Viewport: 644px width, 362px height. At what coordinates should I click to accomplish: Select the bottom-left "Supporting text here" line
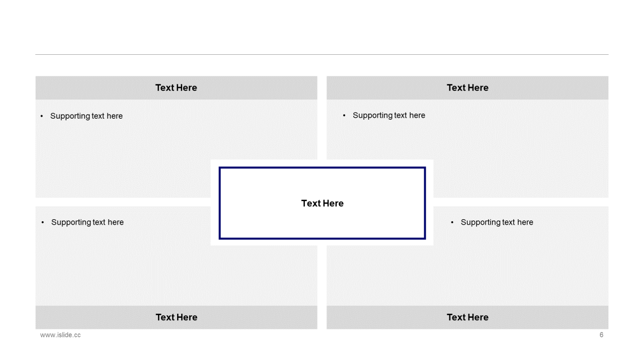pos(88,222)
